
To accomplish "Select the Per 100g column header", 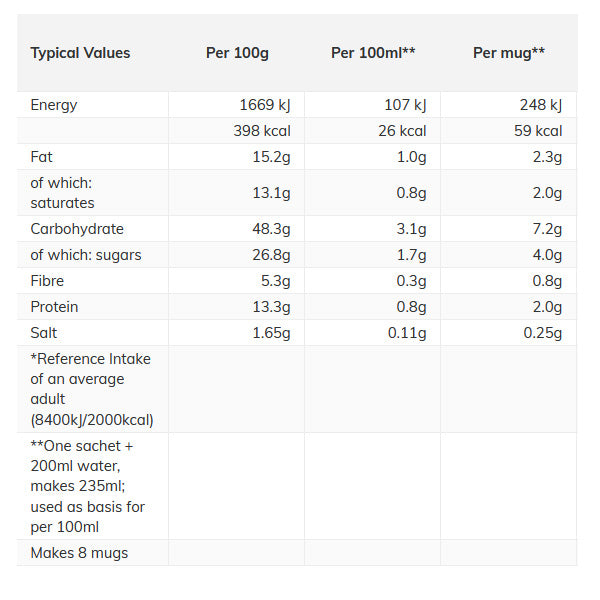I will [237, 53].
